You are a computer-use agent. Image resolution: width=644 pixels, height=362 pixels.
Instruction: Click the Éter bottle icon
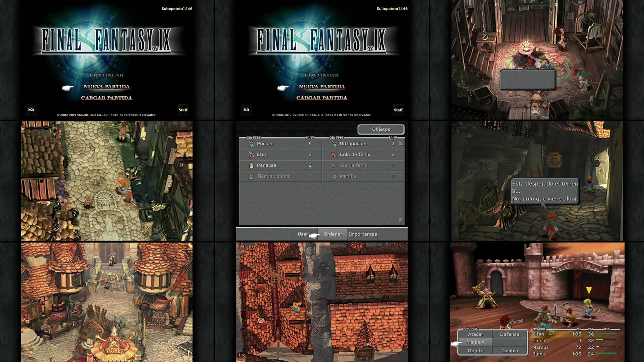click(251, 155)
